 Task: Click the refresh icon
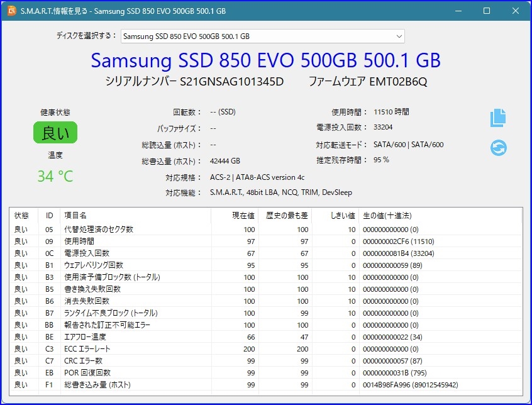[498, 148]
